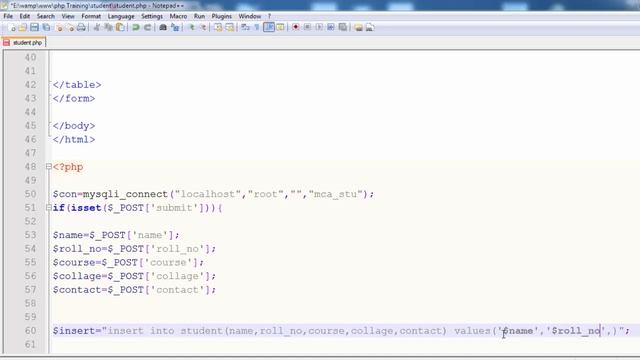Zoom in the editor text
This screenshot has width=640, height=360.
[x=191, y=27]
